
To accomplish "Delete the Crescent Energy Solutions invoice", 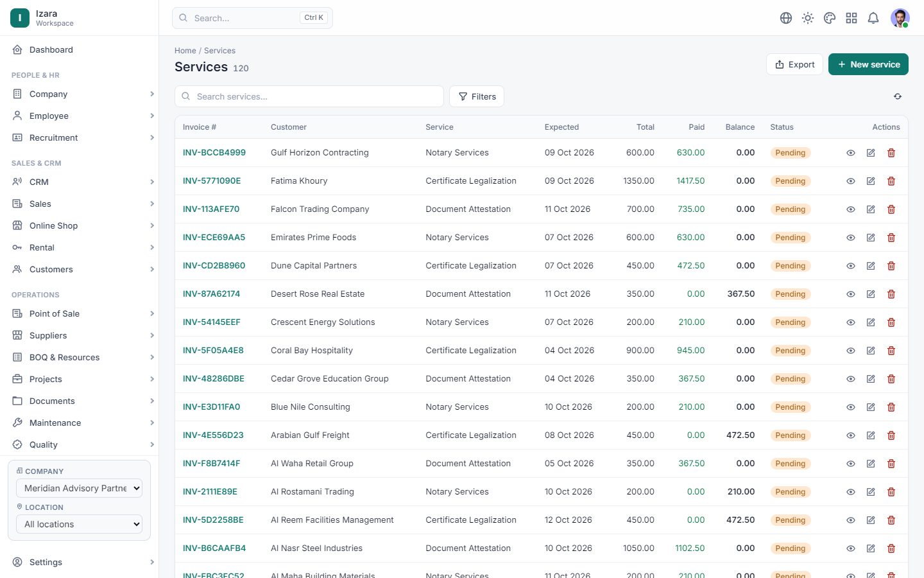I will coord(891,322).
